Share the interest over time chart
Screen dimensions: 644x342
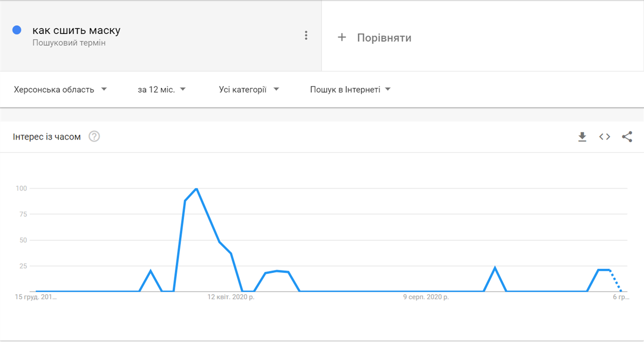point(627,136)
